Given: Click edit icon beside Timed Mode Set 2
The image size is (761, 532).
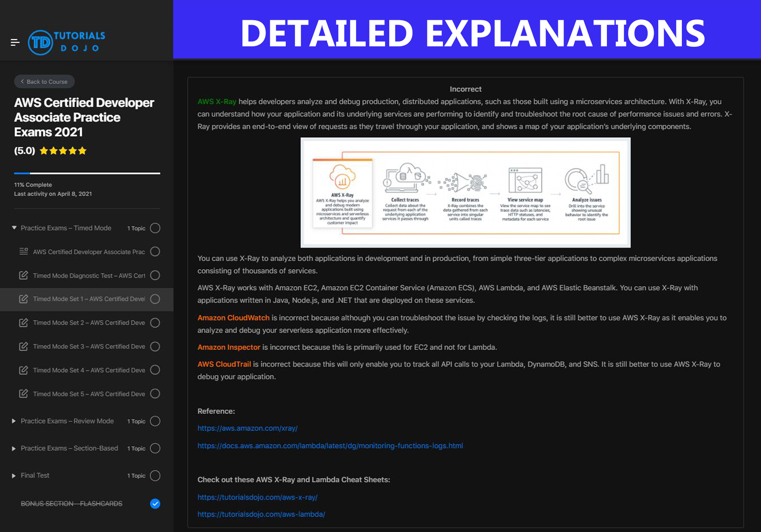Looking at the screenshot, I should [24, 323].
